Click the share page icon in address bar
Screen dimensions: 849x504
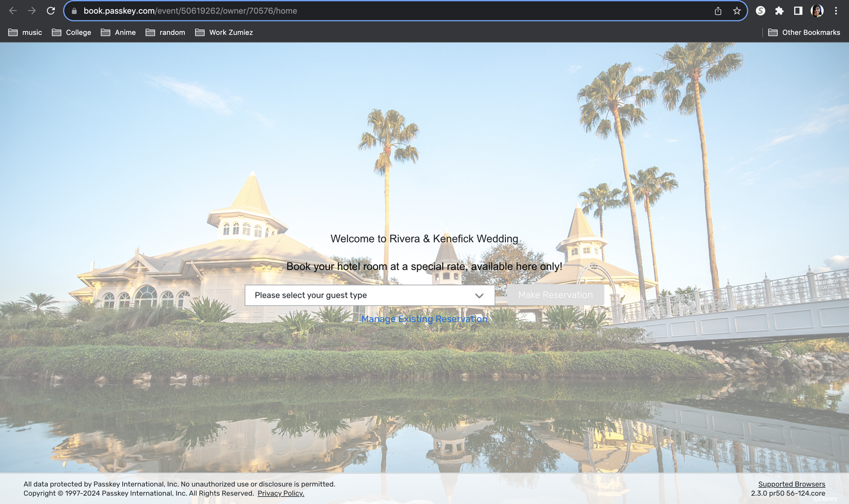pyautogui.click(x=718, y=11)
